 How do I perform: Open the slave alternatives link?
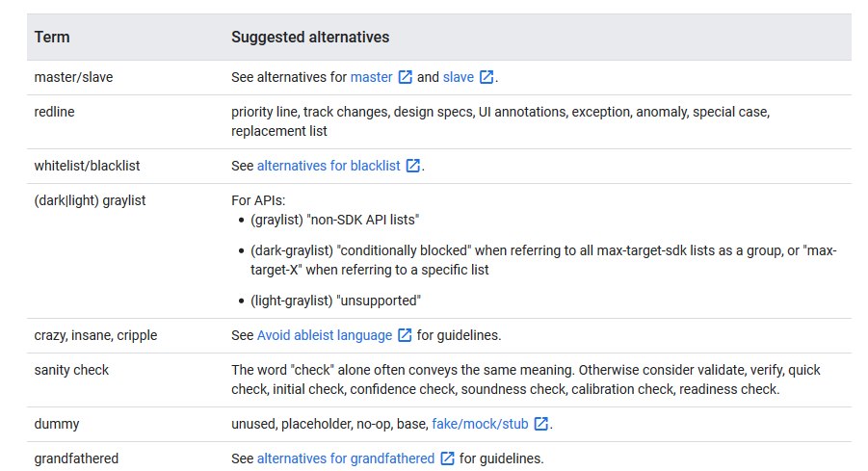point(459,77)
